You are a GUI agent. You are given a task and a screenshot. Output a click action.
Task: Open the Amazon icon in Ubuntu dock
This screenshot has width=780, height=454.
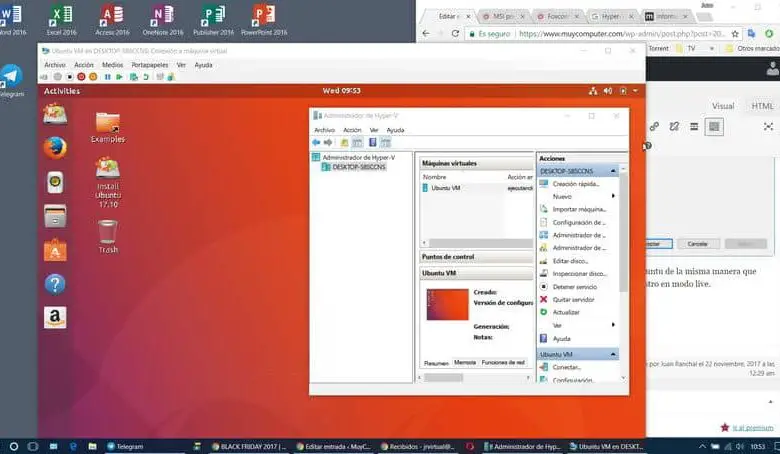(x=55, y=317)
